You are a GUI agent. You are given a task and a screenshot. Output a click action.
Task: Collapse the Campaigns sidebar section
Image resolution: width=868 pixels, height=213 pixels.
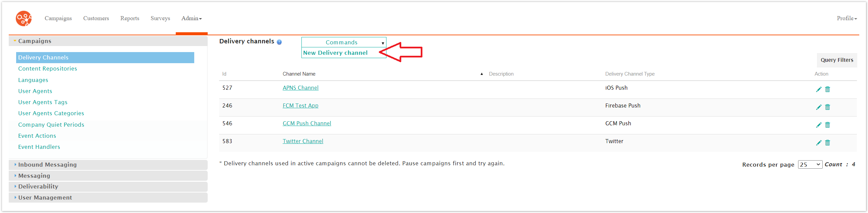[34, 41]
